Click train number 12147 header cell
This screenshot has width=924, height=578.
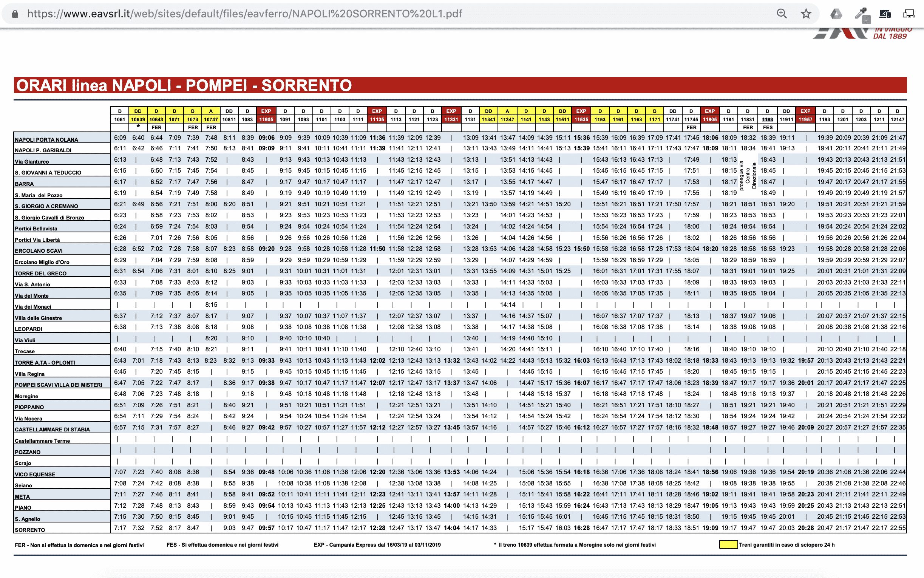[897, 119]
